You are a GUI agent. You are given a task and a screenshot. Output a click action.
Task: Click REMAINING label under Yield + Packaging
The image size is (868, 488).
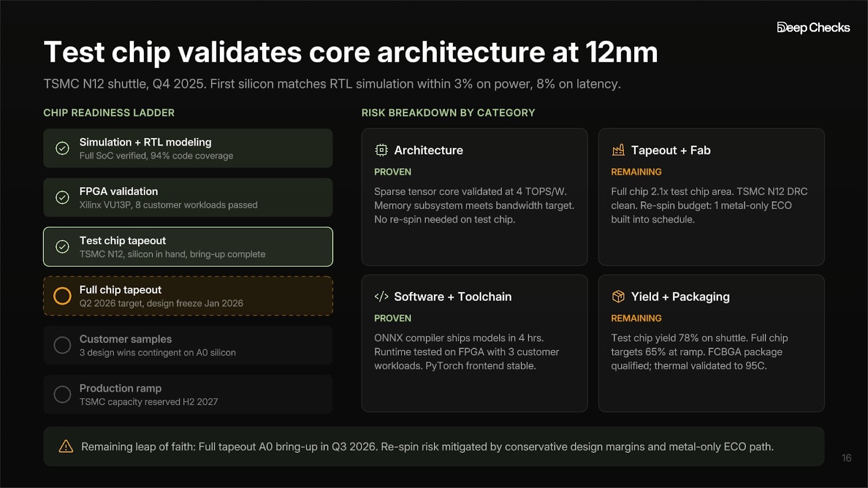click(636, 318)
